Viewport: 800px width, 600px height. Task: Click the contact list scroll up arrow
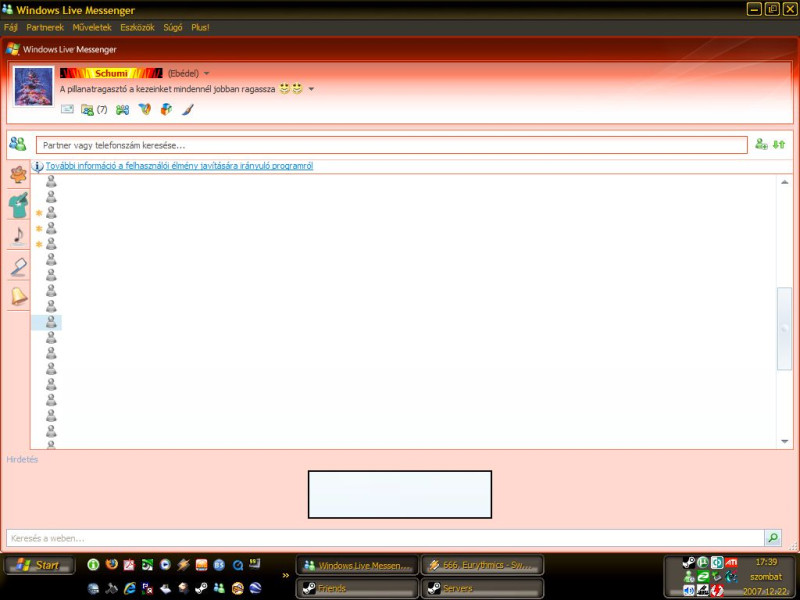[x=785, y=182]
